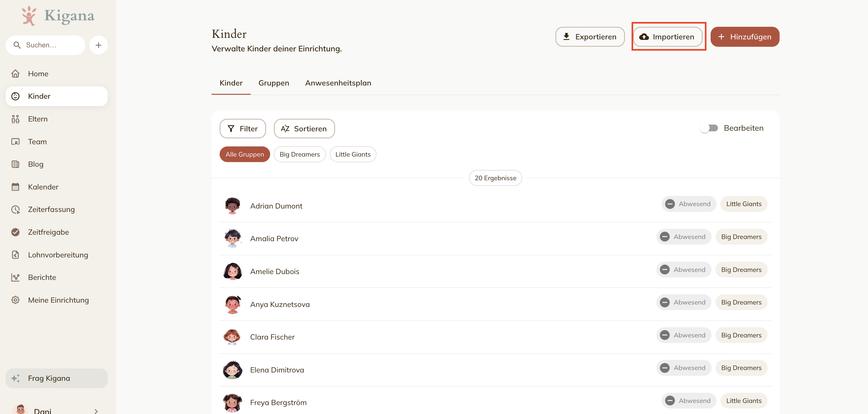
Task: Open the Kalender calendar icon
Action: tap(15, 187)
